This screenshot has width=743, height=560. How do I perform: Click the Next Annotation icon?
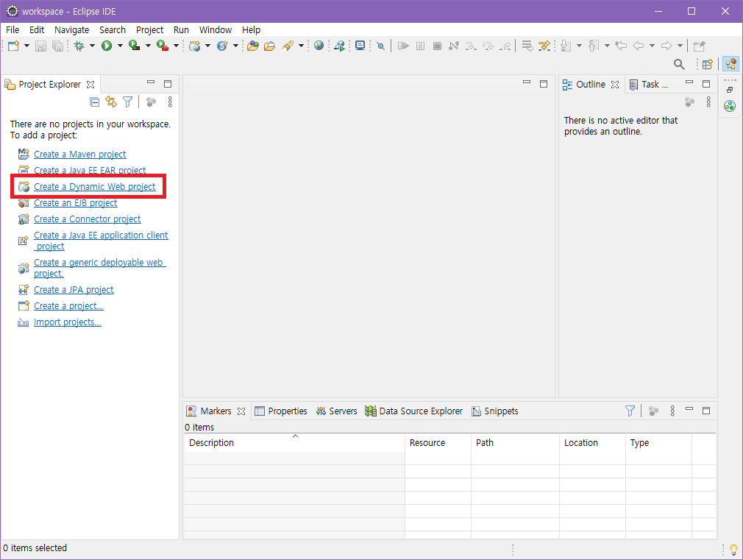[x=566, y=46]
